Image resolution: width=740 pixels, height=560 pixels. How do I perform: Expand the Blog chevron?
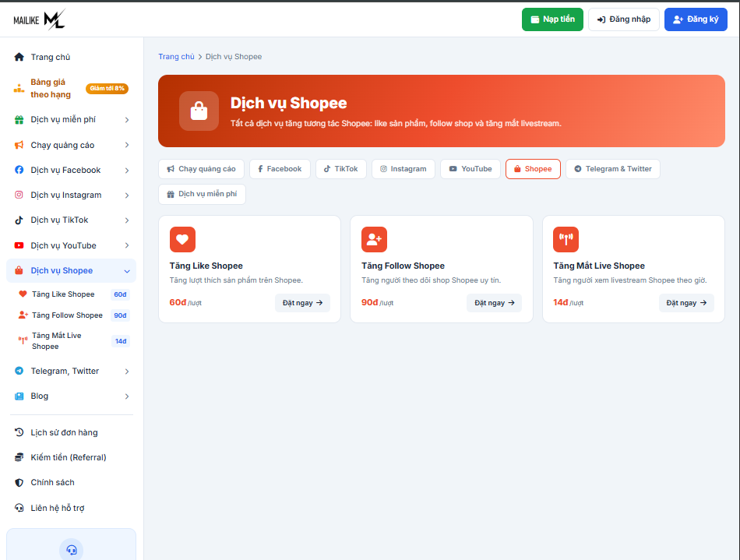(x=127, y=396)
